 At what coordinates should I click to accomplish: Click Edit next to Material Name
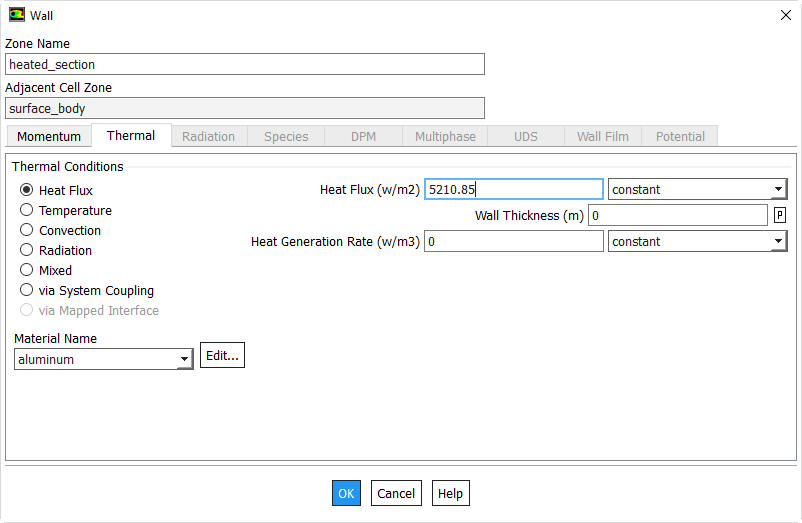pos(222,355)
